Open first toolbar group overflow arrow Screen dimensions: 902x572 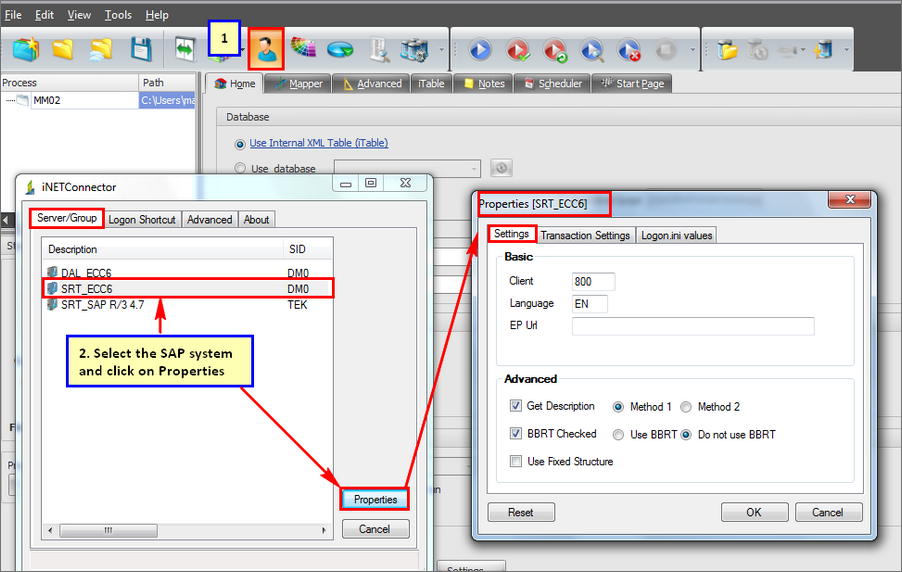(x=441, y=50)
